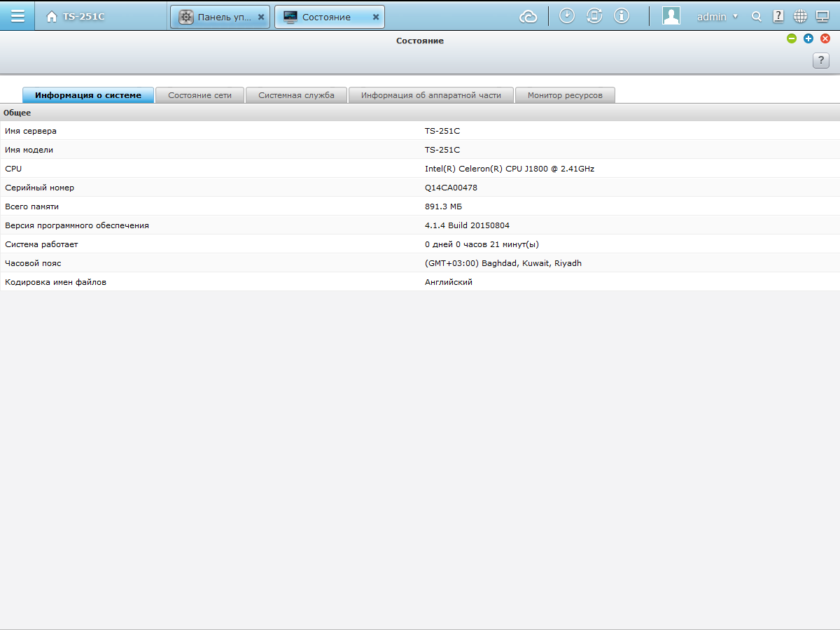The image size is (840, 630).
Task: Open language globe icon
Action: click(x=800, y=16)
